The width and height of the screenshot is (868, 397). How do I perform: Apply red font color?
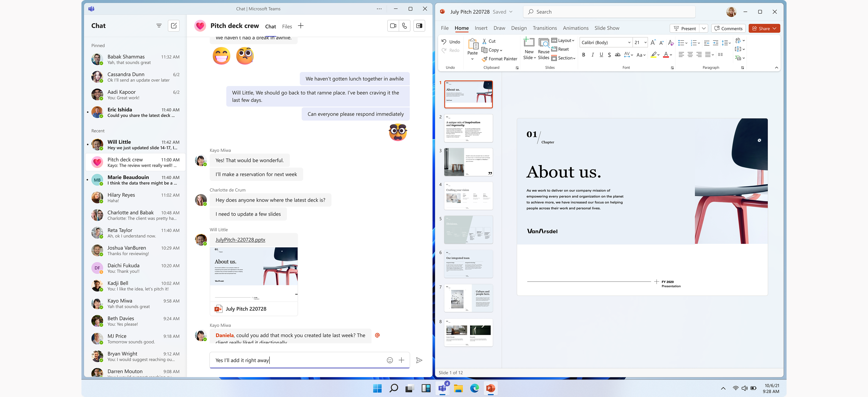tap(666, 55)
